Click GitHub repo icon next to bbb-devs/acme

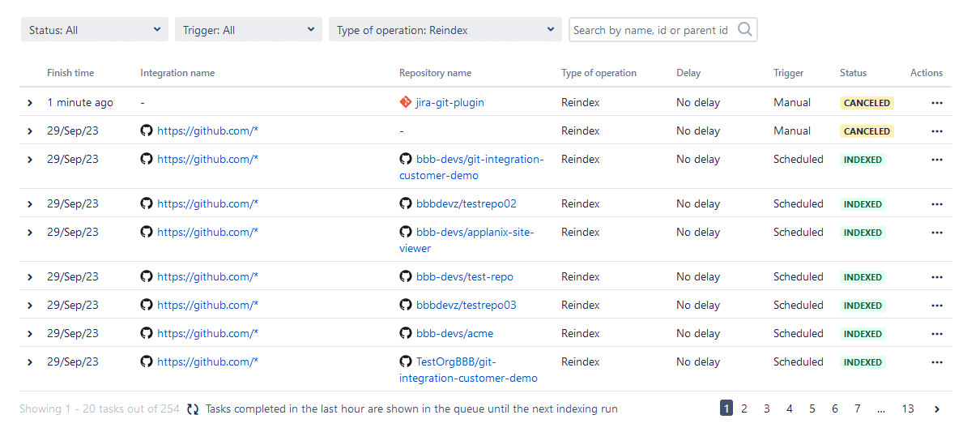[406, 333]
